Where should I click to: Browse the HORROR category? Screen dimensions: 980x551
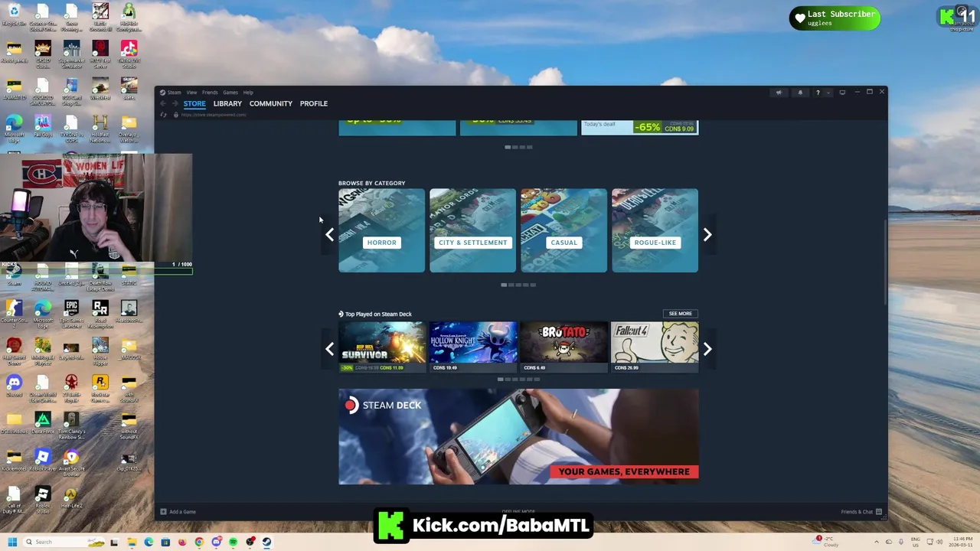[x=381, y=230]
